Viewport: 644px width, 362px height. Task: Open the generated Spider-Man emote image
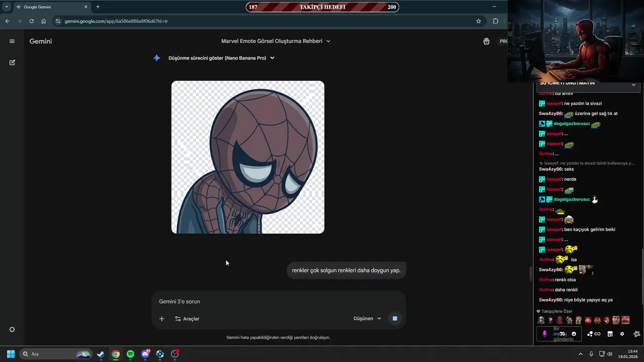(x=248, y=157)
